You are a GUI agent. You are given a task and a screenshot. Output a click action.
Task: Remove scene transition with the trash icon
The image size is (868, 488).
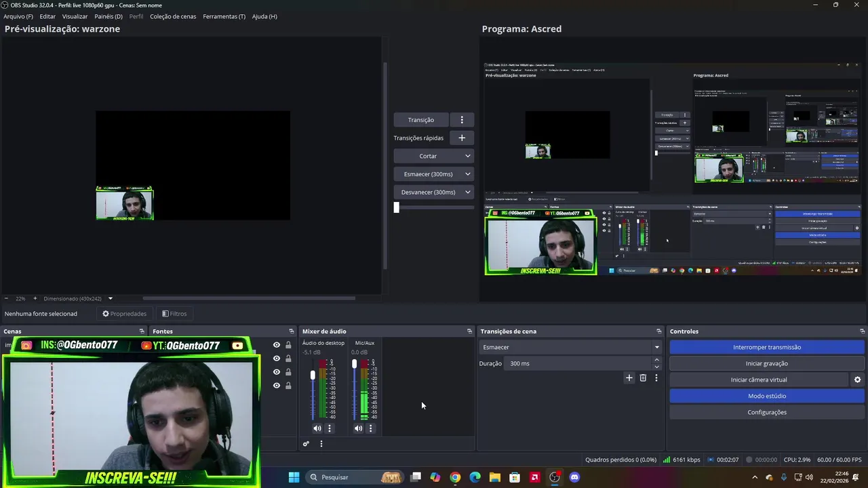coord(643,378)
